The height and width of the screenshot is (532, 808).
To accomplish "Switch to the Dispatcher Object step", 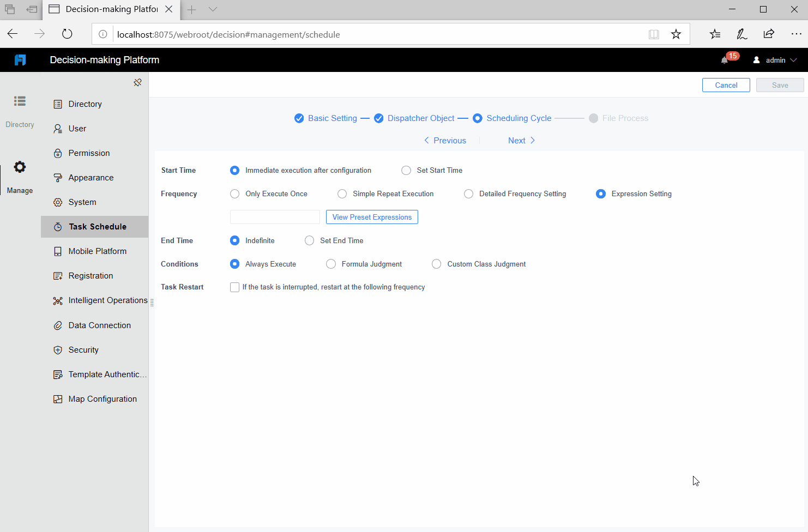I will coord(421,118).
